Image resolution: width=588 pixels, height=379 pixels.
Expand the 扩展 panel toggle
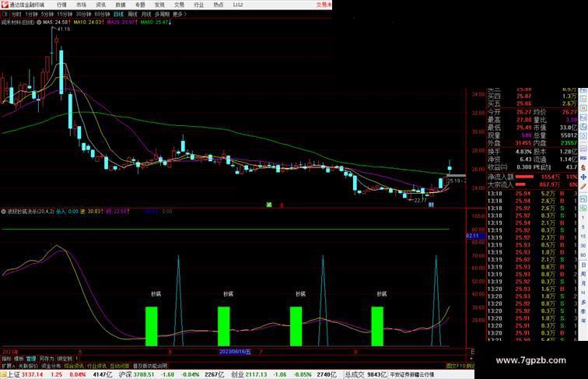click(x=9, y=366)
